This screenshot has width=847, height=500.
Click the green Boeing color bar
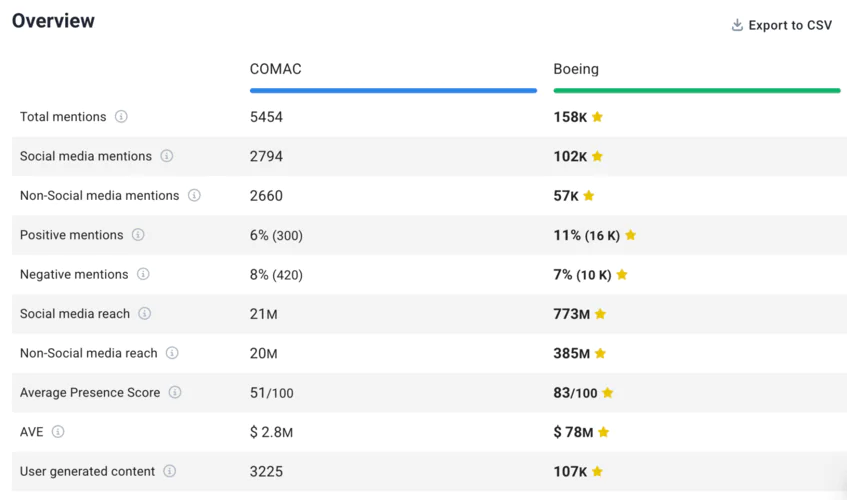[x=697, y=91]
